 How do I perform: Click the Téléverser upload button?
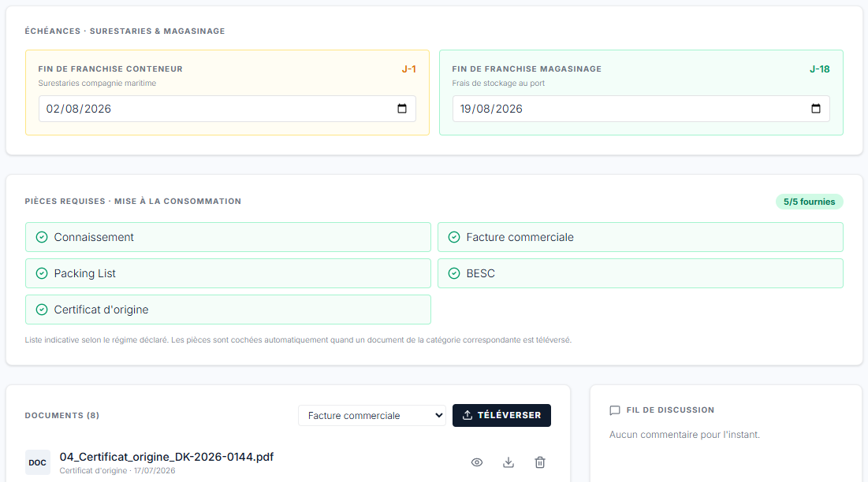501,415
